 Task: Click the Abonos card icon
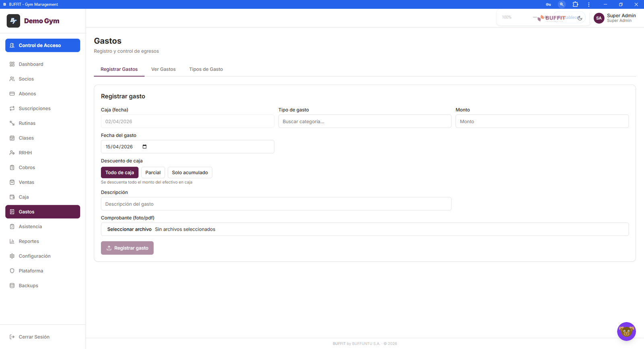point(12,94)
